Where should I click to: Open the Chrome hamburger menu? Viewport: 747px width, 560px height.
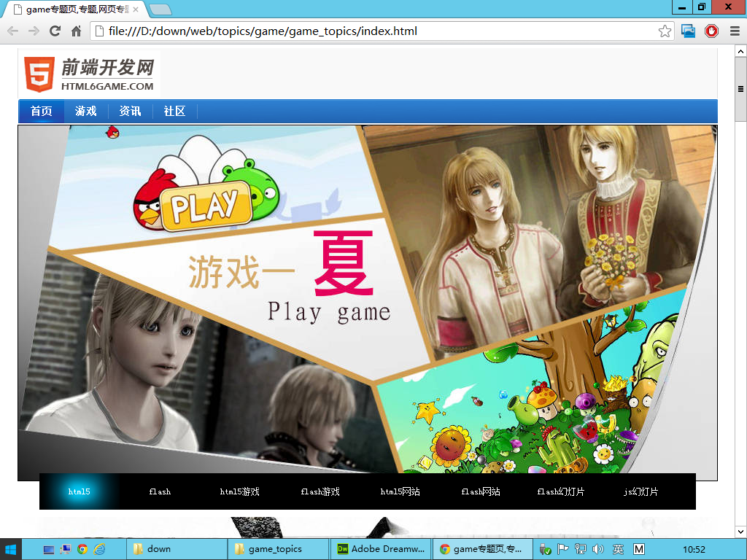735,31
